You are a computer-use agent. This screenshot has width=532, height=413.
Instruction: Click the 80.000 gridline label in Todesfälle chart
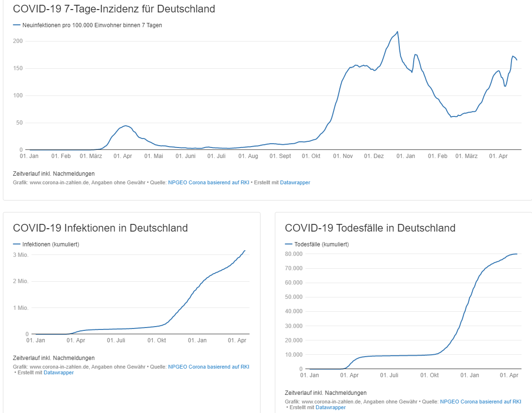tap(293, 254)
